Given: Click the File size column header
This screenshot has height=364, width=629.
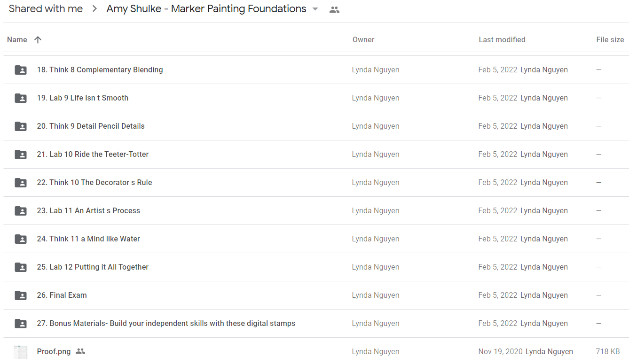Looking at the screenshot, I should (x=610, y=40).
